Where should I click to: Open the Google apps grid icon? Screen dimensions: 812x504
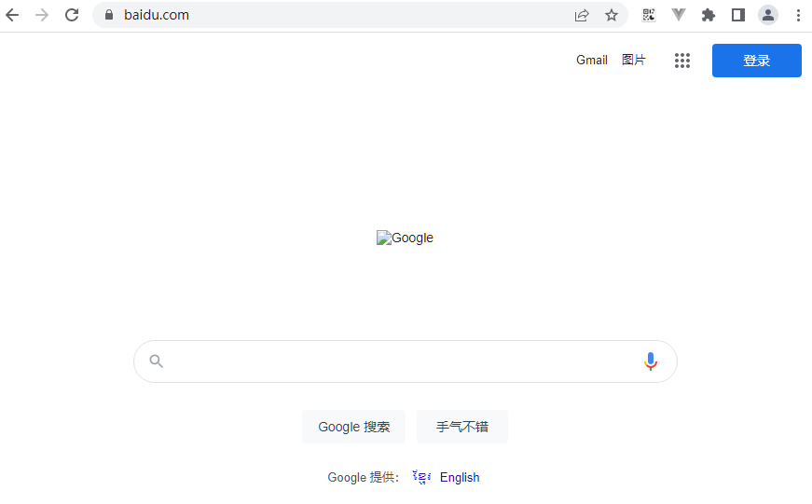click(682, 61)
